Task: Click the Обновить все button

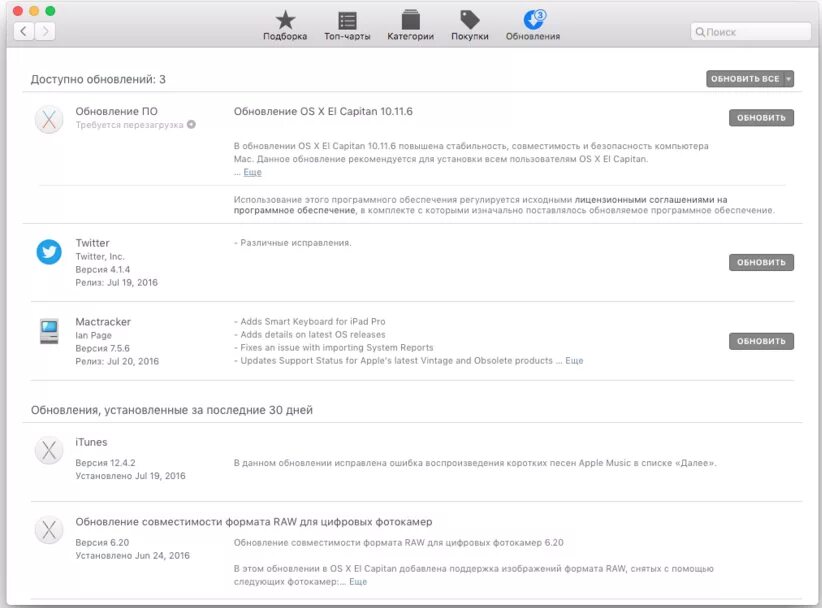Action: [745, 79]
